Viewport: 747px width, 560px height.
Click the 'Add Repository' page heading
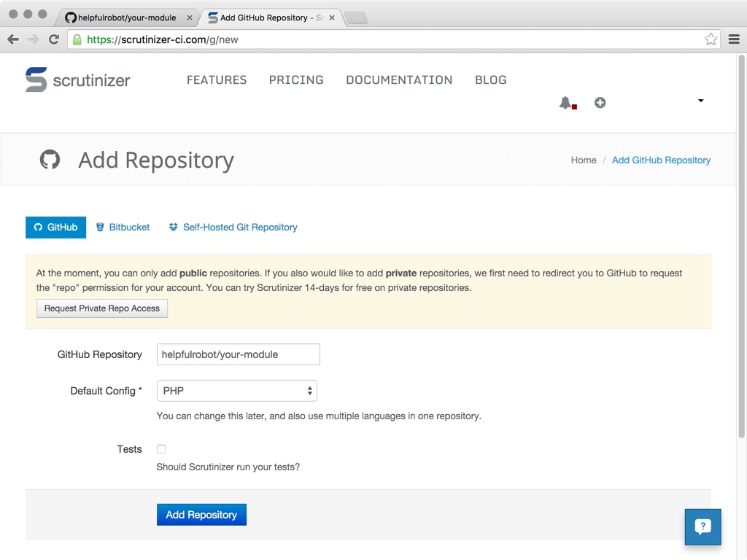click(x=156, y=160)
